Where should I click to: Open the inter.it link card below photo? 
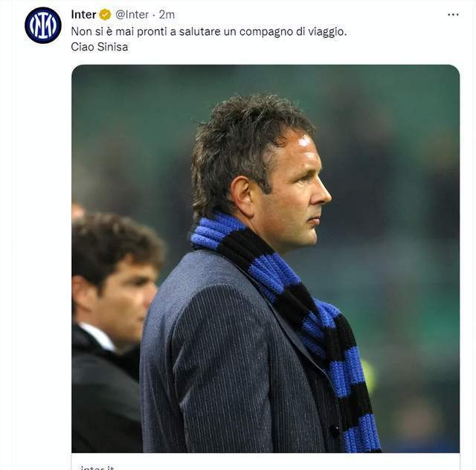266,462
